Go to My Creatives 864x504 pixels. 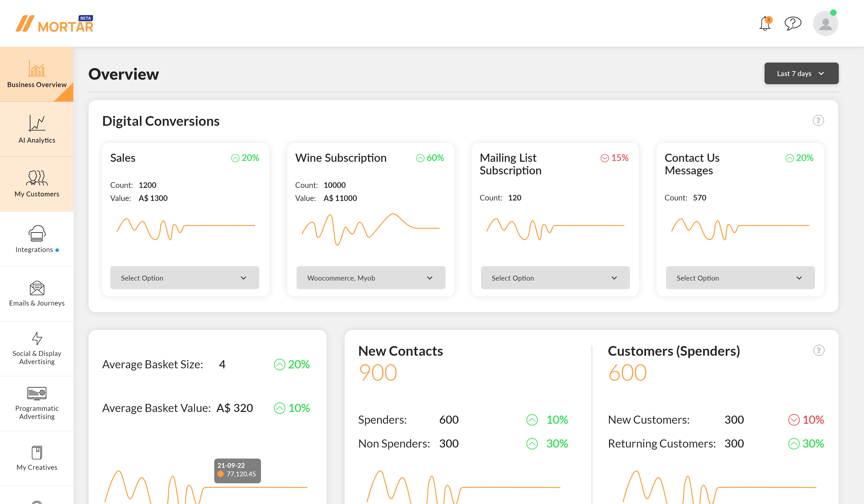pos(37,458)
